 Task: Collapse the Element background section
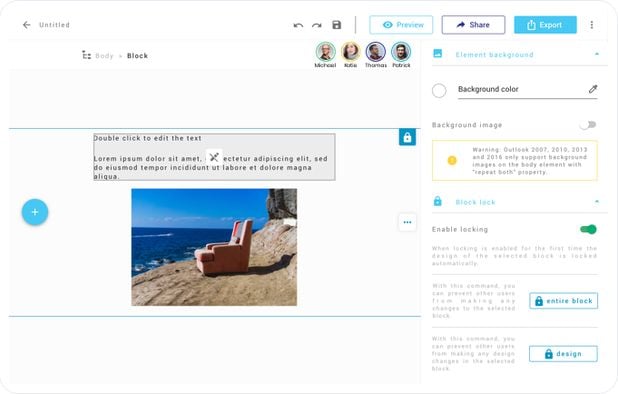coord(597,54)
